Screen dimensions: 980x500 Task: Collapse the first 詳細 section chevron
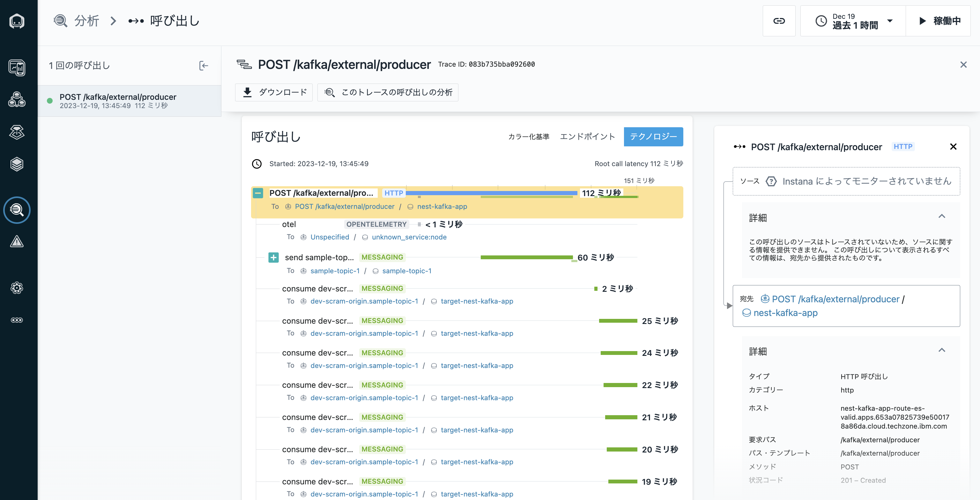[x=942, y=216]
